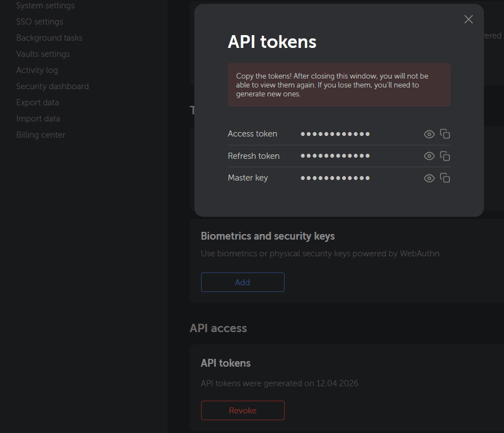Viewport: 504px width, 433px height.
Task: Show the Refresh token value
Action: point(429,156)
